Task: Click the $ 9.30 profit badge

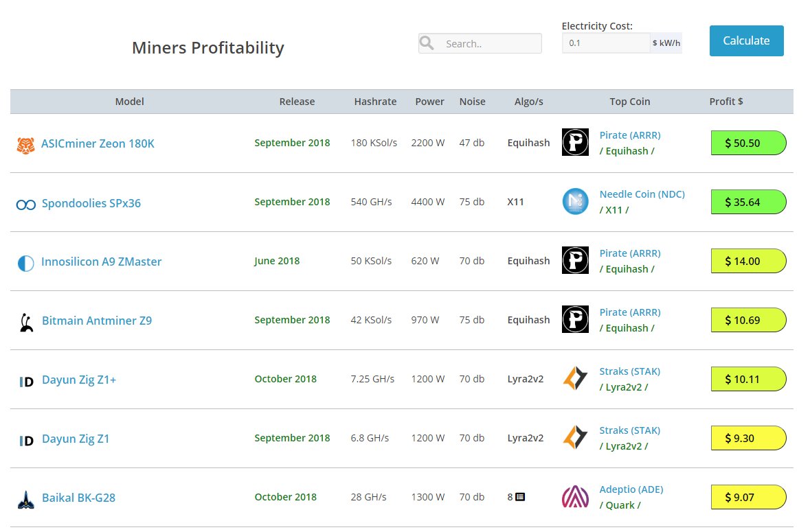Action: [x=749, y=438]
